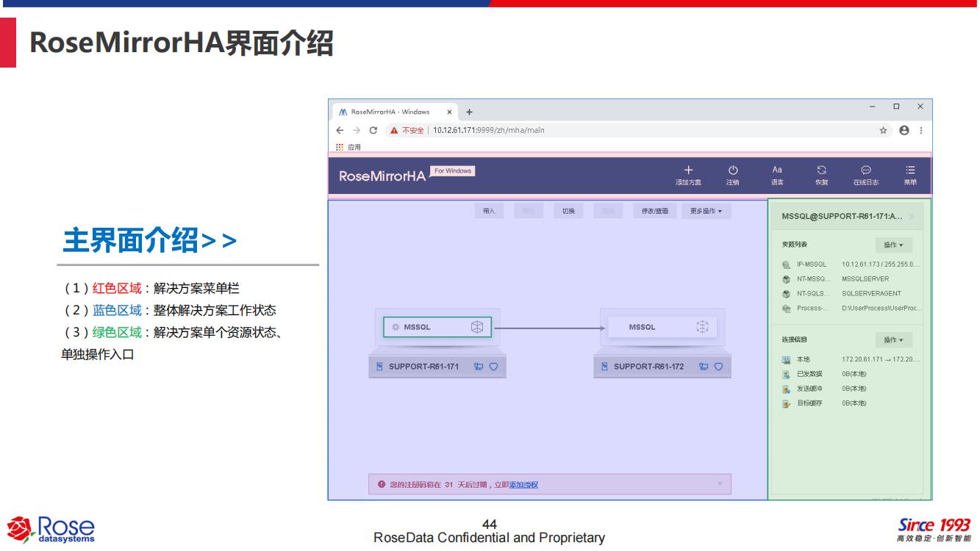Click the browser back arrow

(x=340, y=130)
